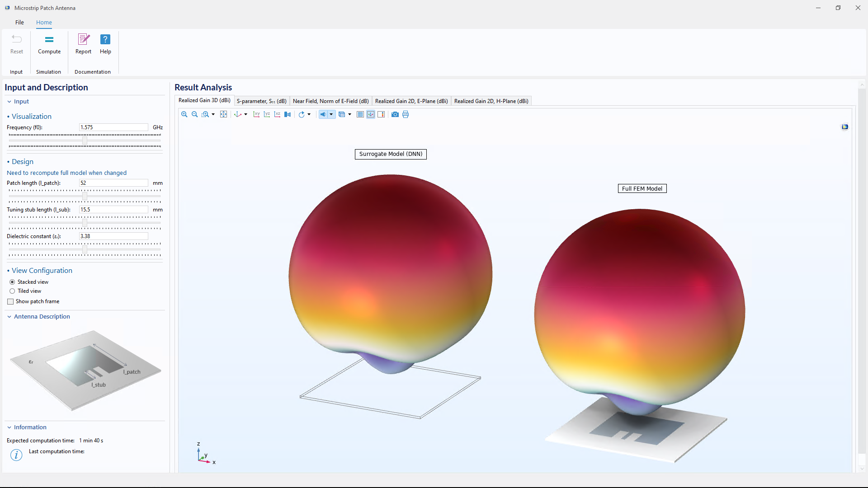Enable the Show patch frame checkbox
868x488 pixels.
10,302
